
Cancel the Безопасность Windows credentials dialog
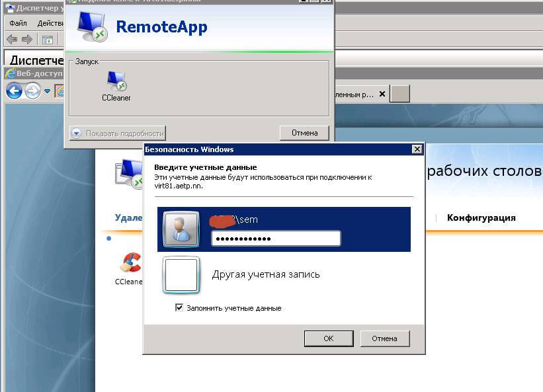385,338
